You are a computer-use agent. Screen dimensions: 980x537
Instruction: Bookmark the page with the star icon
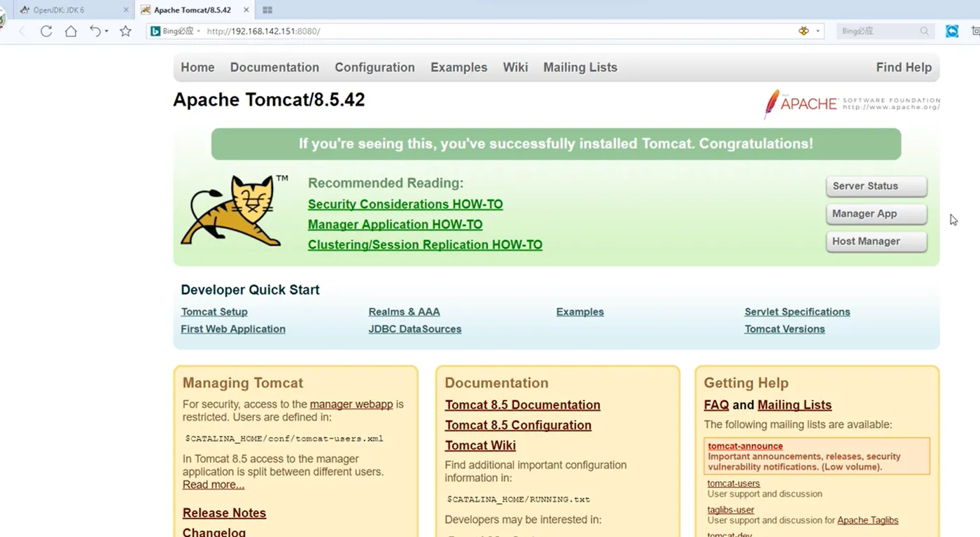(x=125, y=31)
